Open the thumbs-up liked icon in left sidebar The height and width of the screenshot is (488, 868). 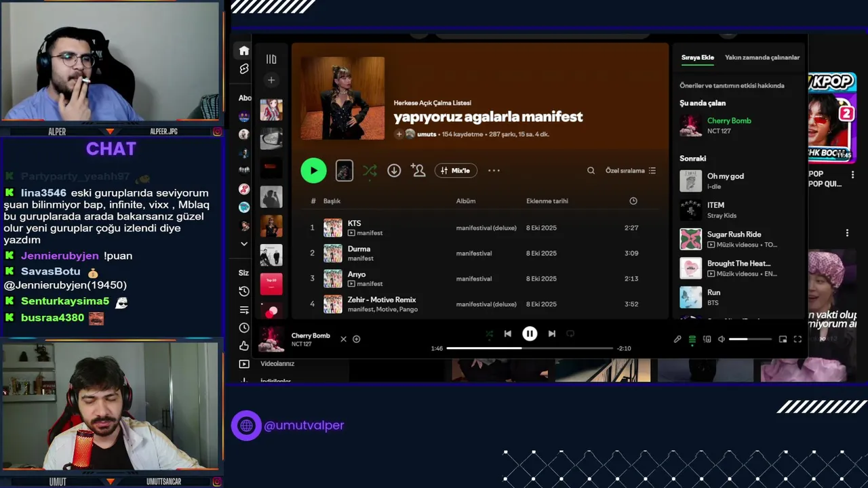244,346
